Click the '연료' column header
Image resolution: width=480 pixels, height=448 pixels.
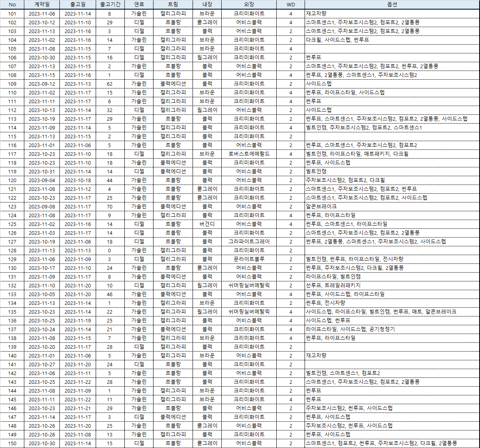[139, 5]
